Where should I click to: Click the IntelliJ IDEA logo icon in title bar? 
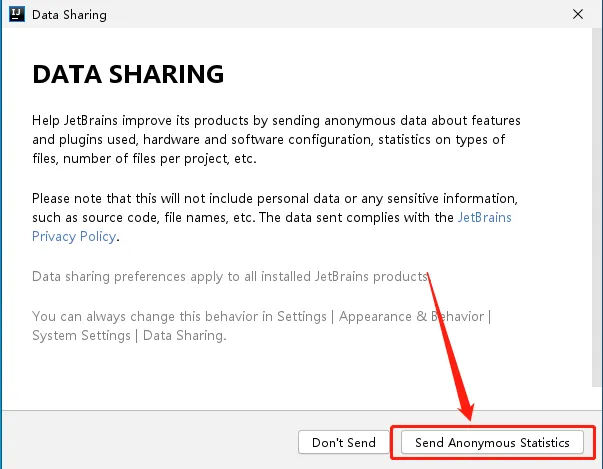tap(17, 14)
